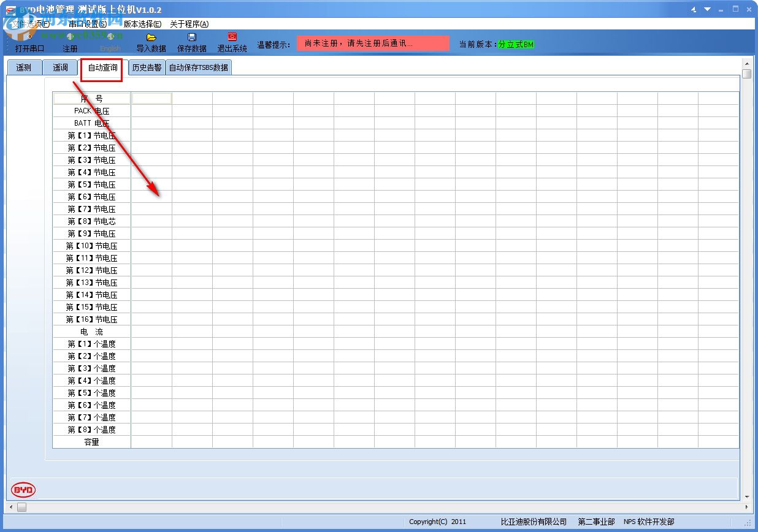Select the PACK 电压 row label

click(92, 111)
